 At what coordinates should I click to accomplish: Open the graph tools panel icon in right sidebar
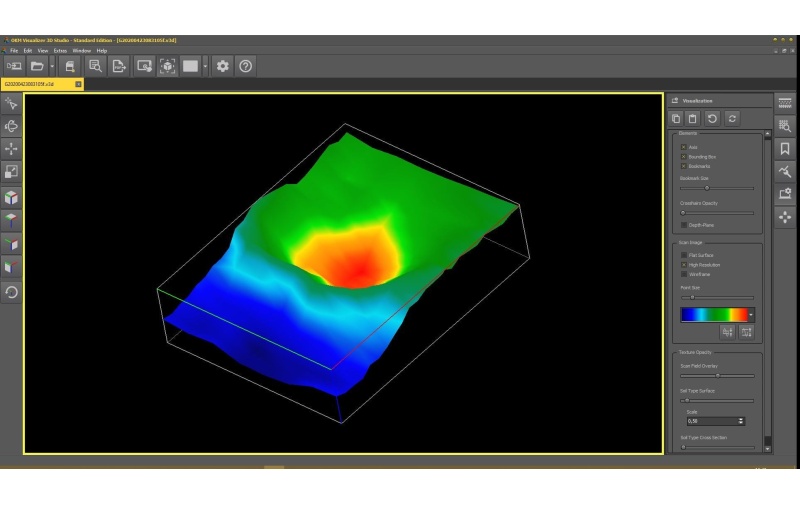pyautogui.click(x=785, y=171)
